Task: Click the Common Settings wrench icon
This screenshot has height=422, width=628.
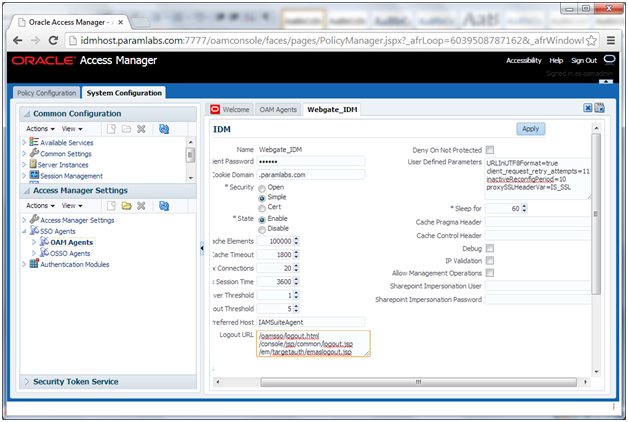Action: click(x=34, y=153)
